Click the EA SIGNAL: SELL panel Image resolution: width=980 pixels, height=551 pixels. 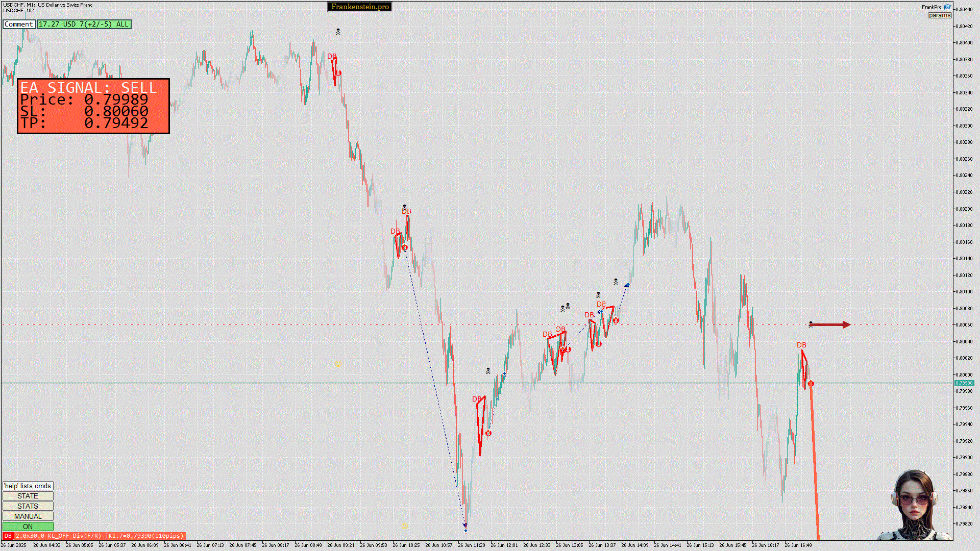[x=93, y=106]
